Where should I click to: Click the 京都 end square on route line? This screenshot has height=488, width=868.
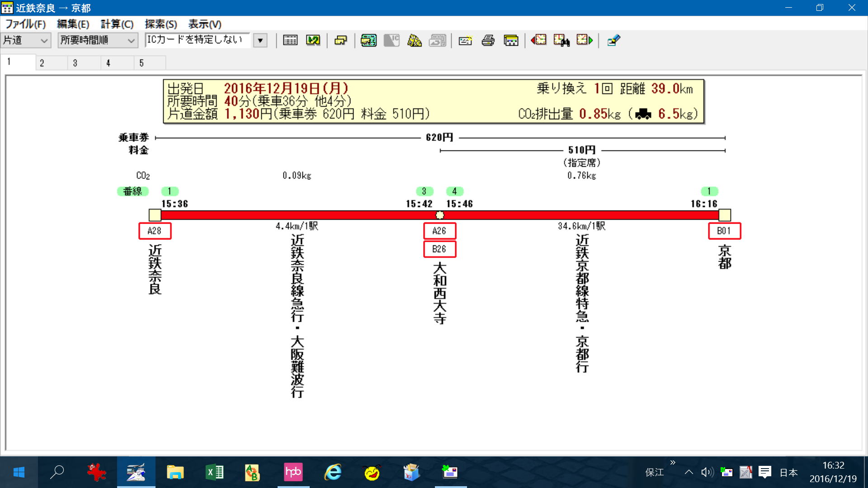(x=725, y=215)
